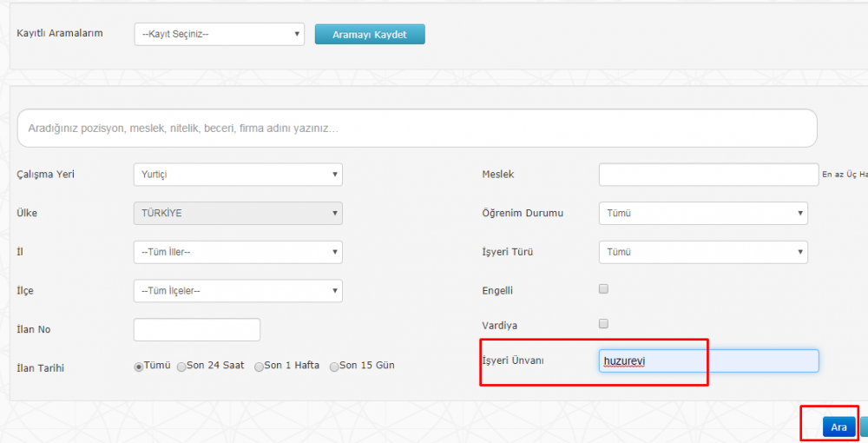Image resolution: width=868 pixels, height=443 pixels.
Task: Open the Tüm İlçeler district dropdown
Action: [238, 291]
